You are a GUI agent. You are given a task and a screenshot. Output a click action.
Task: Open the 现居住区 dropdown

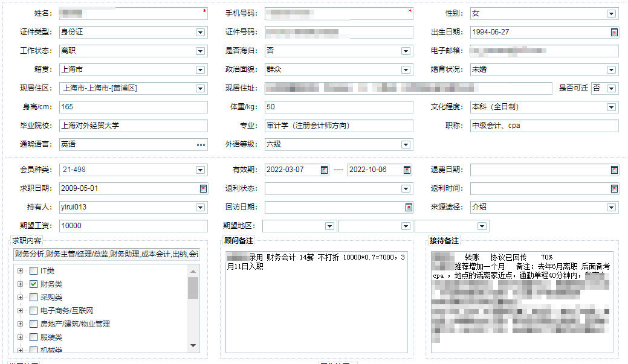(200, 88)
